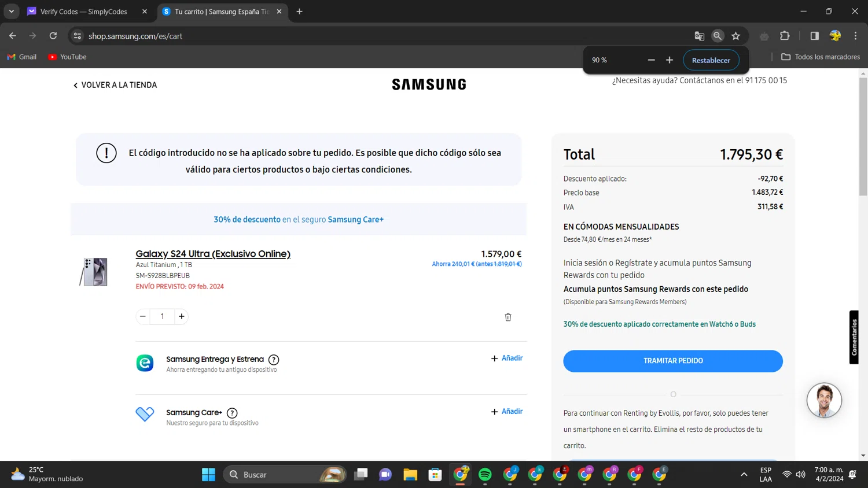
Task: Reload the Samsung cart page
Action: (x=53, y=36)
